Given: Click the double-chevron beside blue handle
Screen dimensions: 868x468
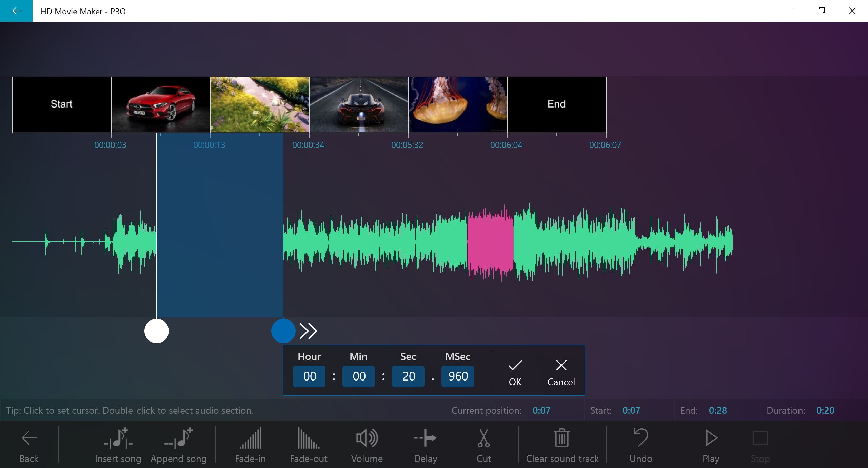Looking at the screenshot, I should [x=309, y=331].
